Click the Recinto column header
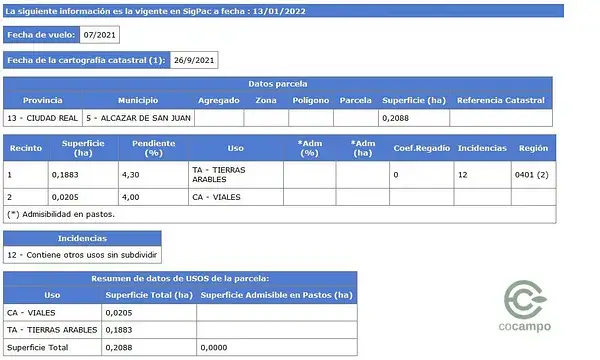Screen dimensions: 600x360 pyautogui.click(x=26, y=148)
